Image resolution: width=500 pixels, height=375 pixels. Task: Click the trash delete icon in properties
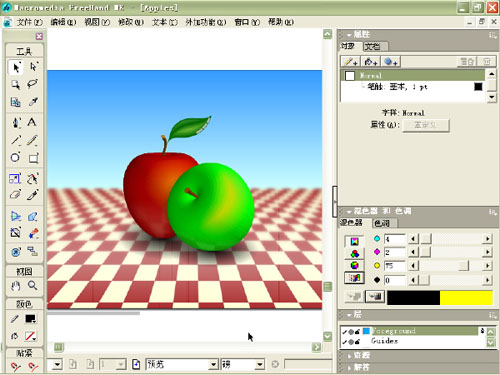pos(487,62)
